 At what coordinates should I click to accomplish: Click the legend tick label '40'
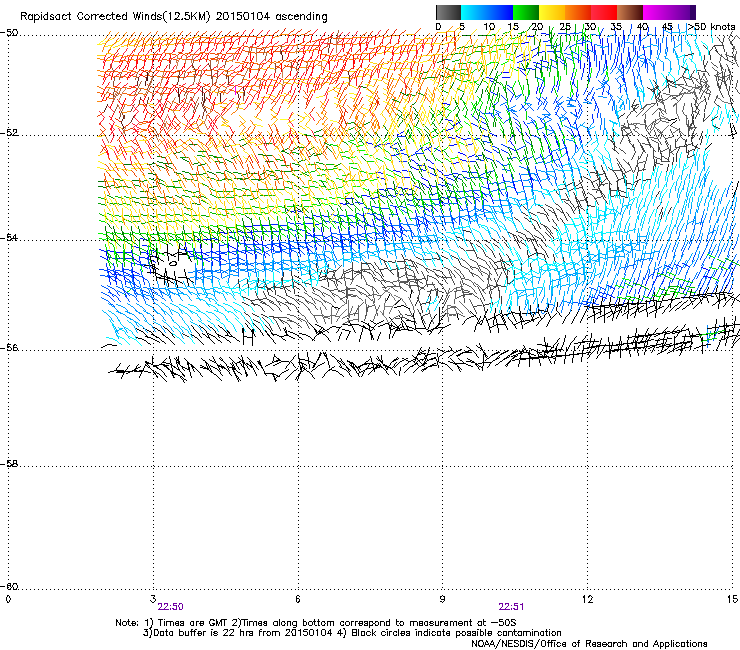(642, 27)
